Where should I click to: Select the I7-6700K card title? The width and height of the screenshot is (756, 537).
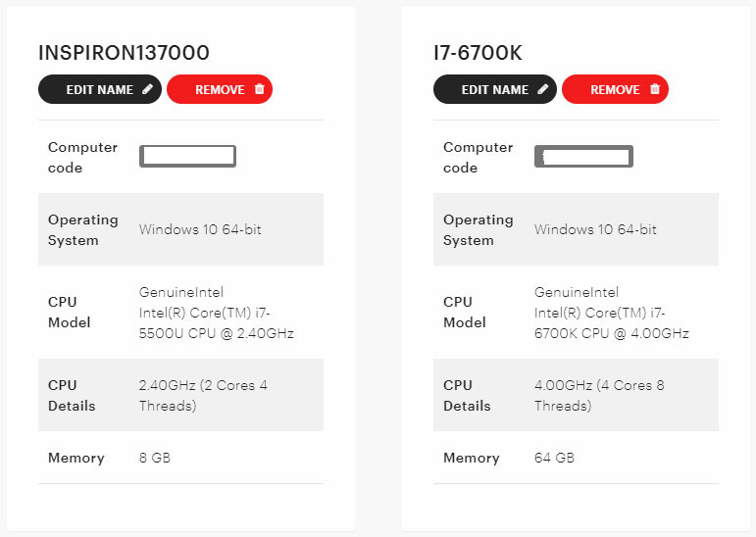[x=478, y=53]
